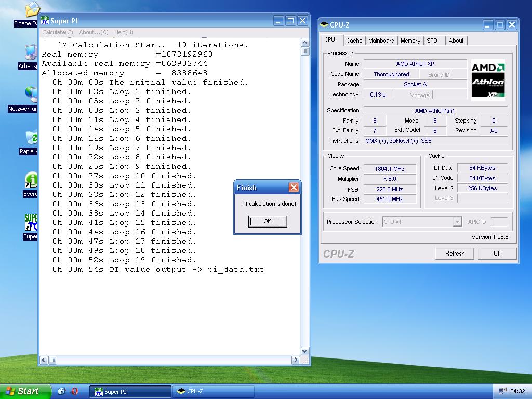Image resolution: width=532 pixels, height=399 pixels.
Task: Minimize the CPU-Z window
Action: coord(487,25)
